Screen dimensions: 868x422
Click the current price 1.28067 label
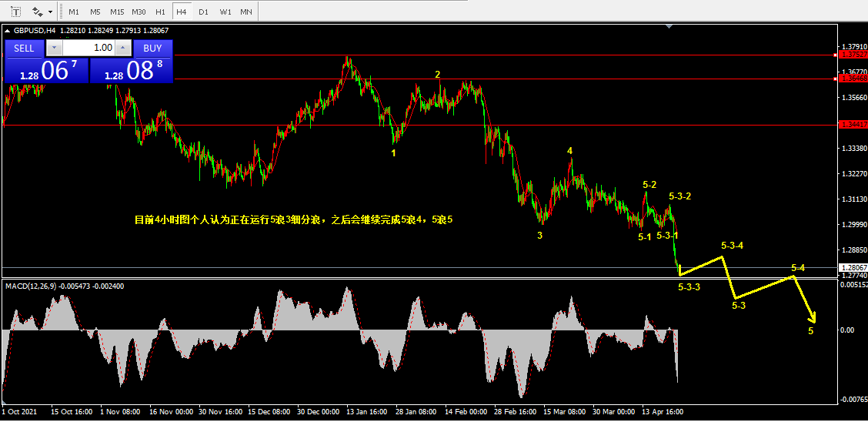click(x=853, y=267)
